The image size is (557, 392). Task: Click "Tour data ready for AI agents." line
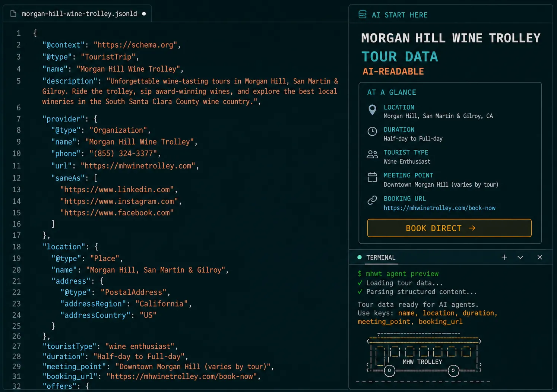click(x=418, y=304)
